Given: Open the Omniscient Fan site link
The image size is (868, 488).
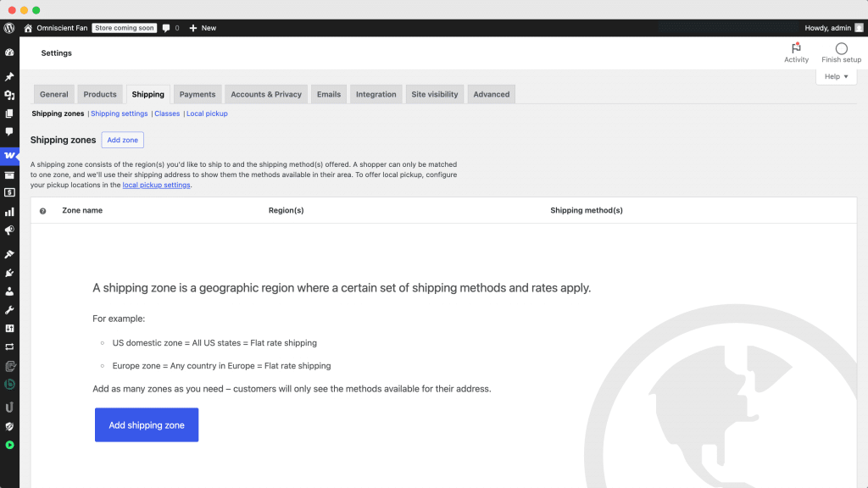Looking at the screenshot, I should (x=62, y=28).
